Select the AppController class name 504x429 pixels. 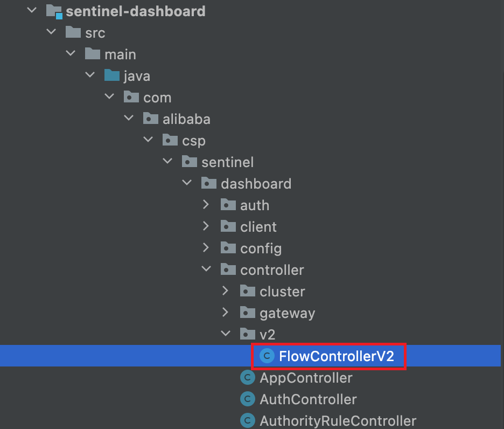click(306, 378)
